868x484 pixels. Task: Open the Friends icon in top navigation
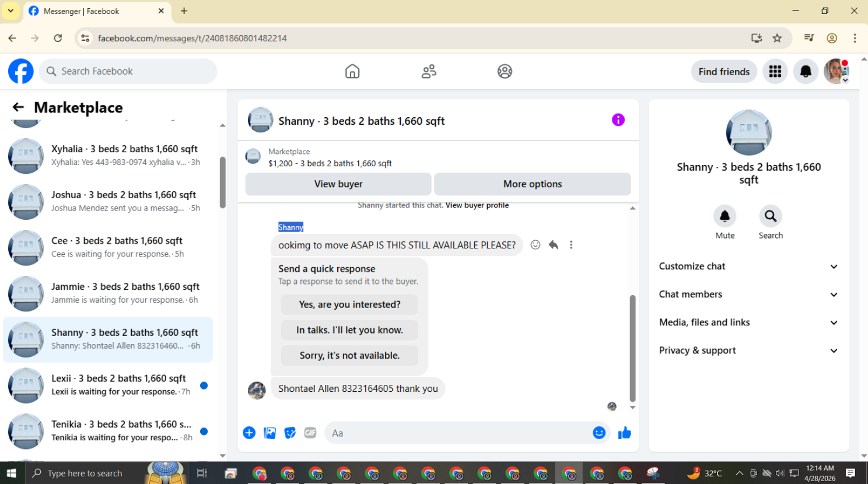point(429,71)
